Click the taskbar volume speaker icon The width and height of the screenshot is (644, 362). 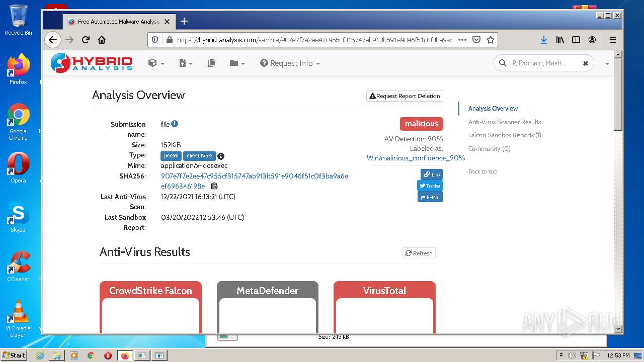(572, 355)
